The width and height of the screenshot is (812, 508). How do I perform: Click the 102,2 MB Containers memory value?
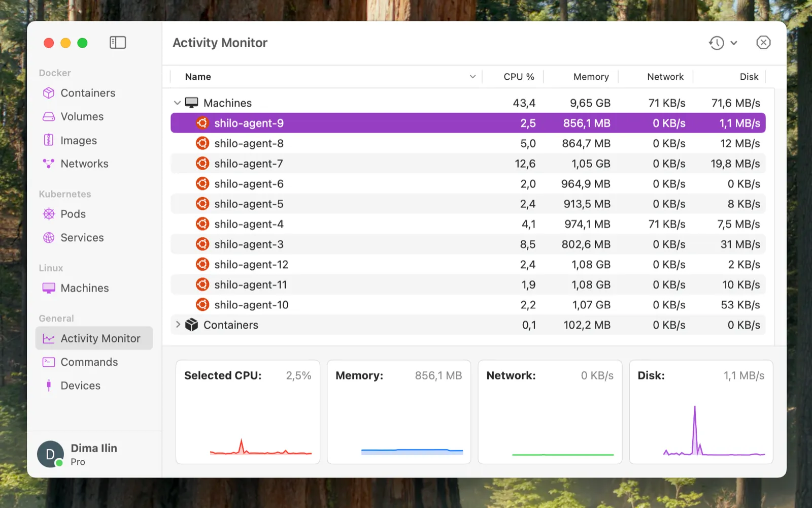coord(587,325)
